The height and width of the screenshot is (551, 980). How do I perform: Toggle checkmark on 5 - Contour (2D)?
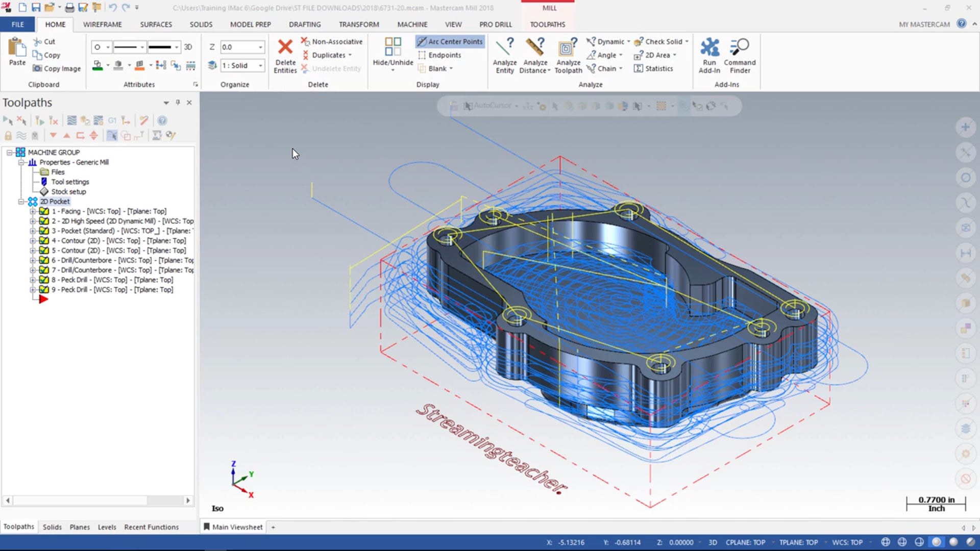click(44, 251)
